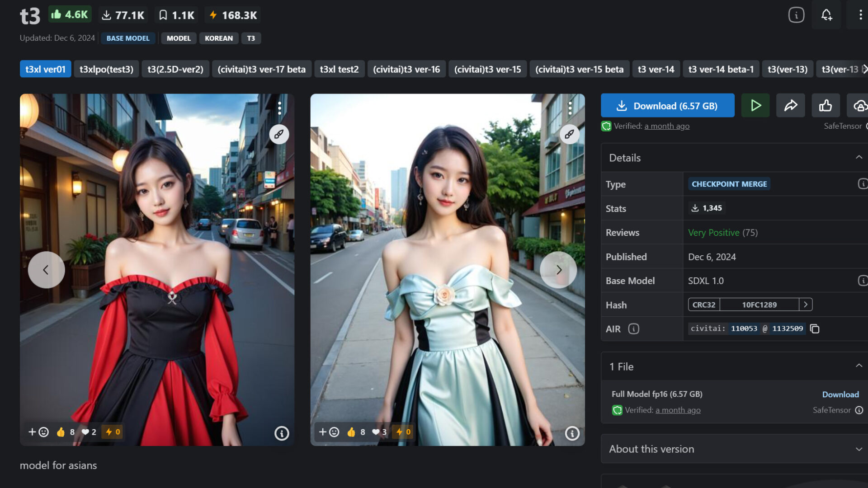Collapse the Details panel
The height and width of the screenshot is (488, 868).
(859, 158)
